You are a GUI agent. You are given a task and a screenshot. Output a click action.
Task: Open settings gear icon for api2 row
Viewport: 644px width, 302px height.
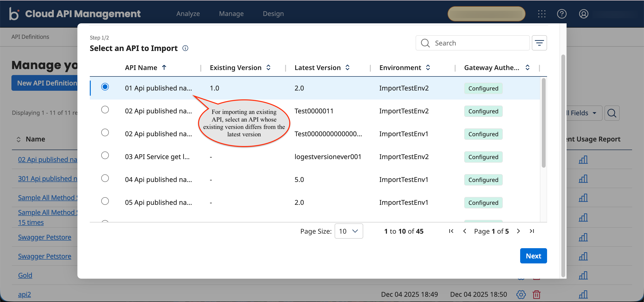tap(521, 294)
